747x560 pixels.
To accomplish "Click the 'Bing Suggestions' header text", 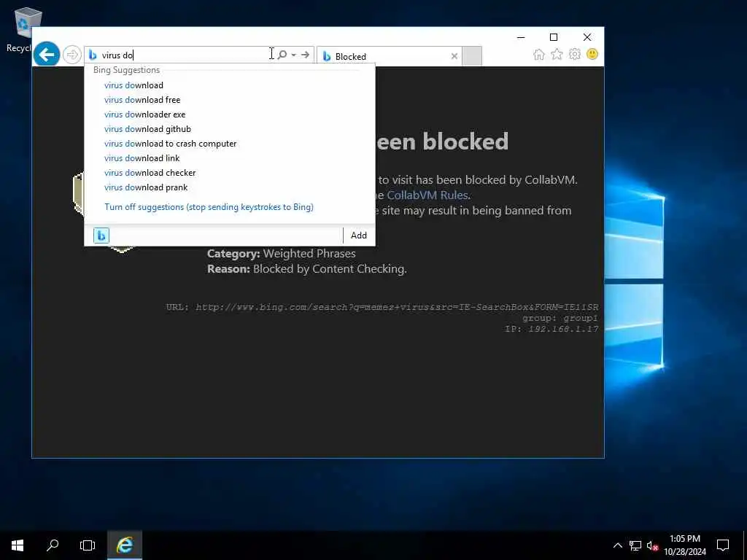I will point(126,70).
